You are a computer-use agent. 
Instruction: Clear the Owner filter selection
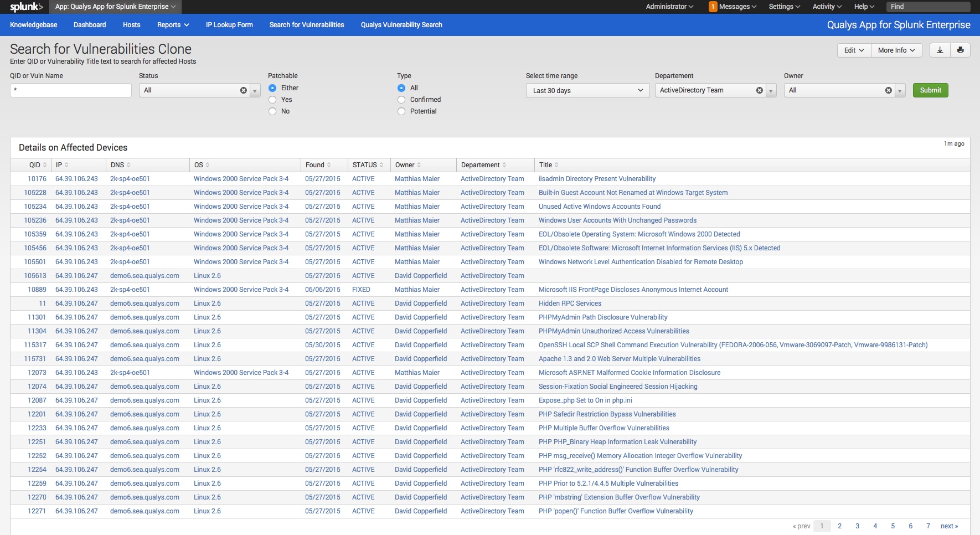pyautogui.click(x=889, y=90)
